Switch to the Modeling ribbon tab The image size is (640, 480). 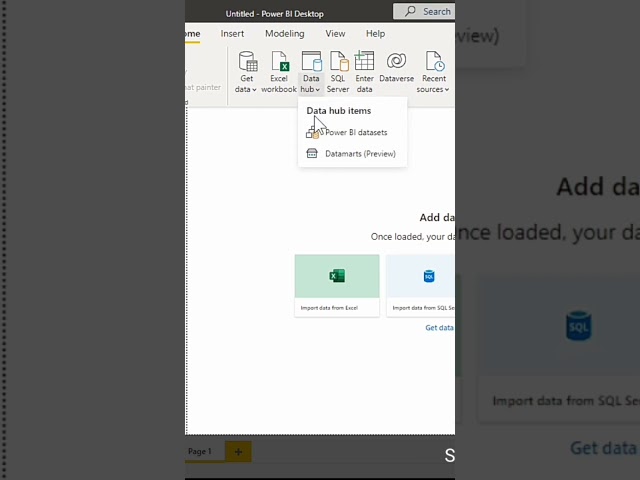click(284, 33)
